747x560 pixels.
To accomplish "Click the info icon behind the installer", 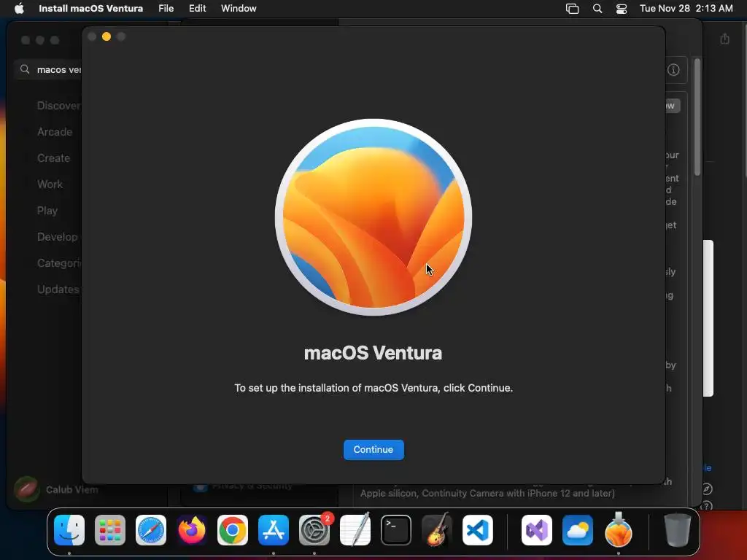I will [x=673, y=70].
